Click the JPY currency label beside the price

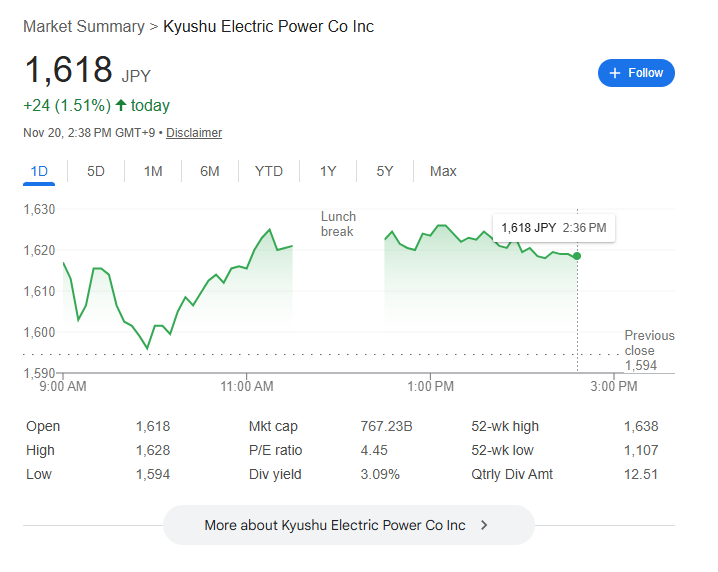[x=136, y=76]
